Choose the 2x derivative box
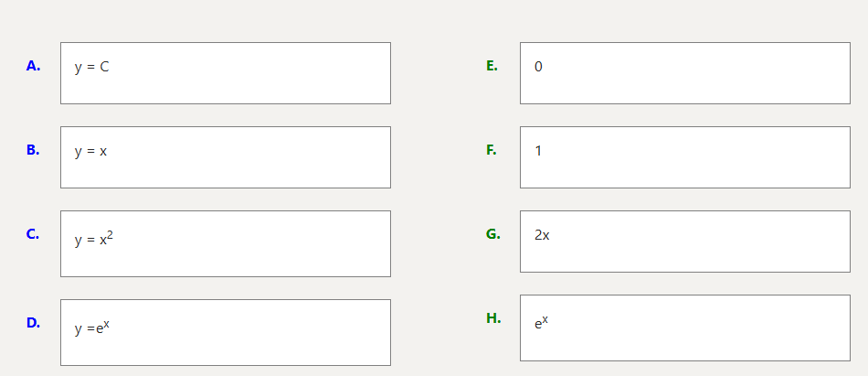Viewport: 868px width, 376px height. point(684,242)
